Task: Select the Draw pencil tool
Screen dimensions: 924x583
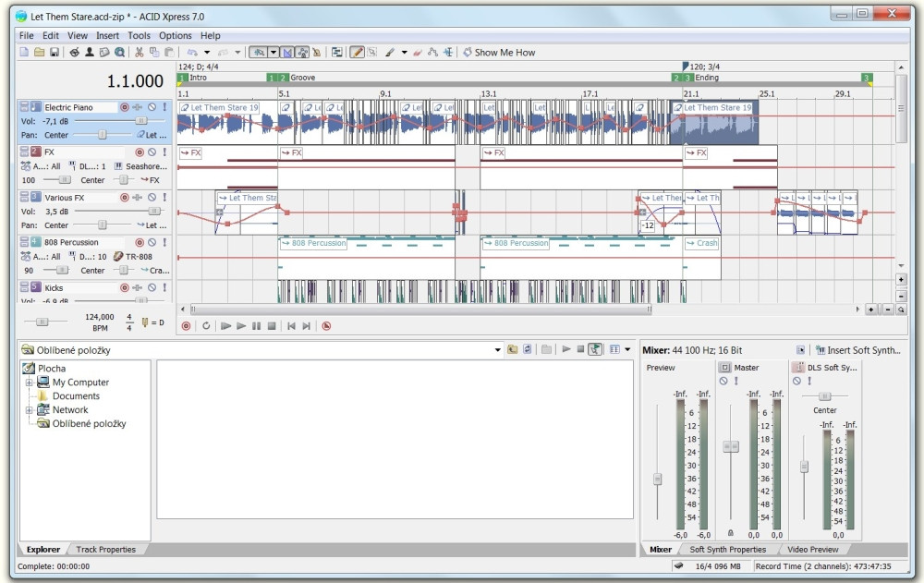Action: tap(357, 53)
